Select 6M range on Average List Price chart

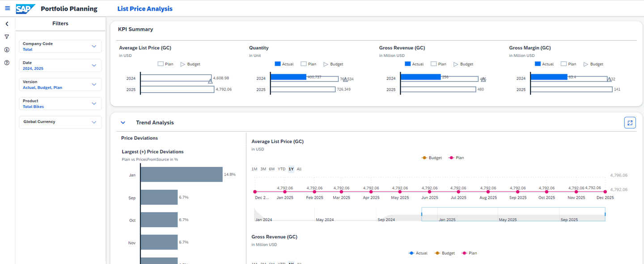point(272,169)
